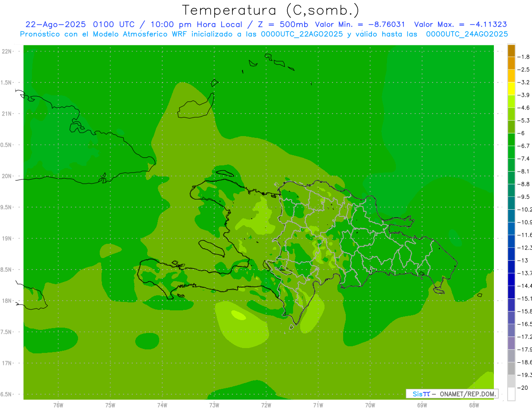Pick the olive green swatch between -5.3 and -6
532x411 pixels.
pos(511,127)
